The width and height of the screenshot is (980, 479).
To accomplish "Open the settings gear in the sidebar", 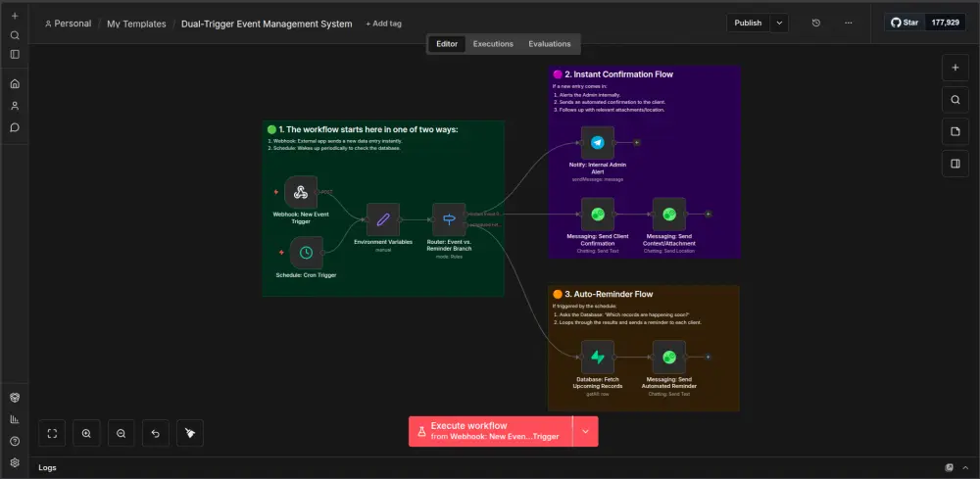I will [15, 462].
